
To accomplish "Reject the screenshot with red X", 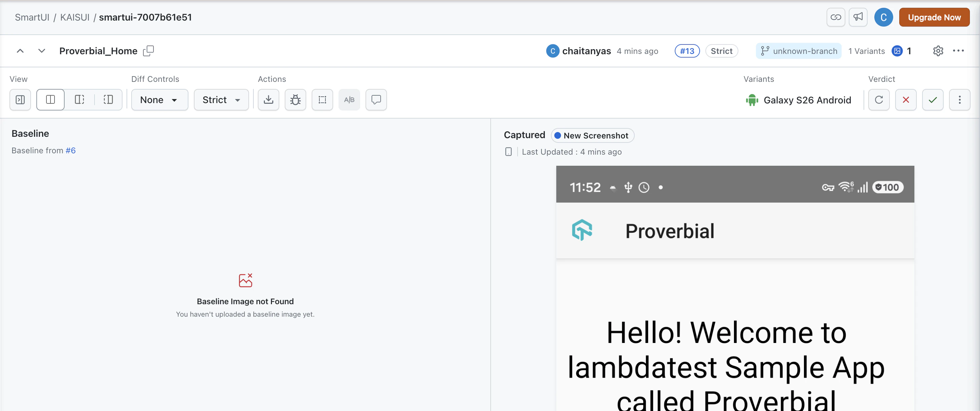I will point(906,100).
